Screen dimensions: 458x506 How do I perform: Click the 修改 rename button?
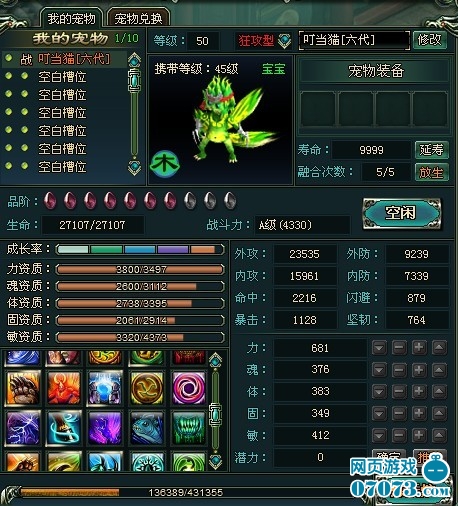430,40
